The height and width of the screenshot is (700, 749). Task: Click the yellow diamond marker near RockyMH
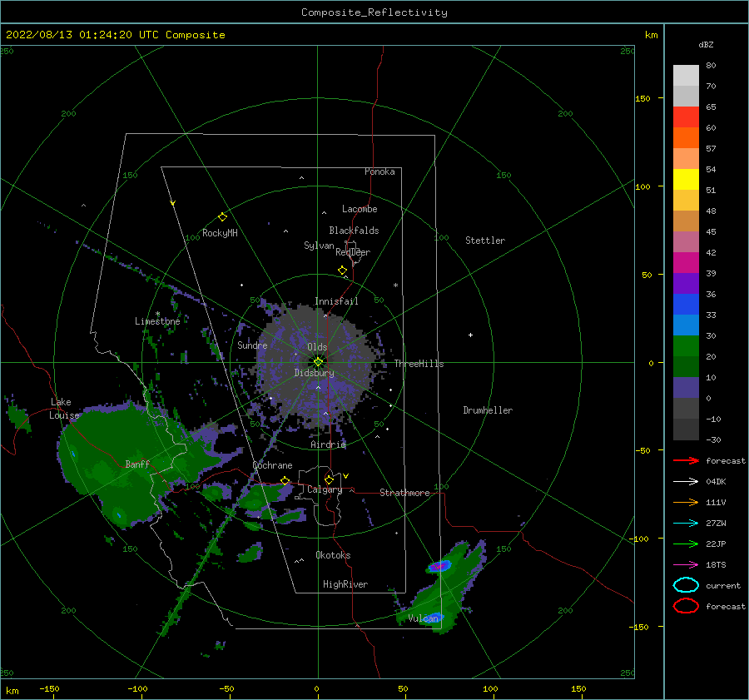coord(222,217)
